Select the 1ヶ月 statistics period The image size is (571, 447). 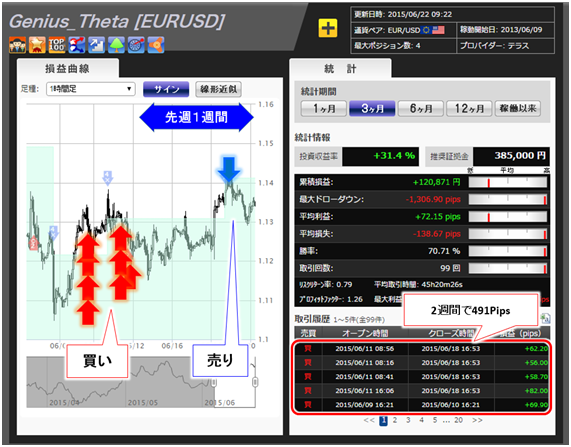pos(324,109)
